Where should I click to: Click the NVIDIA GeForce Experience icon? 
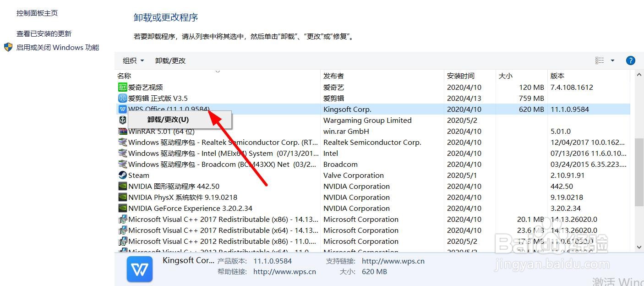[x=122, y=208]
